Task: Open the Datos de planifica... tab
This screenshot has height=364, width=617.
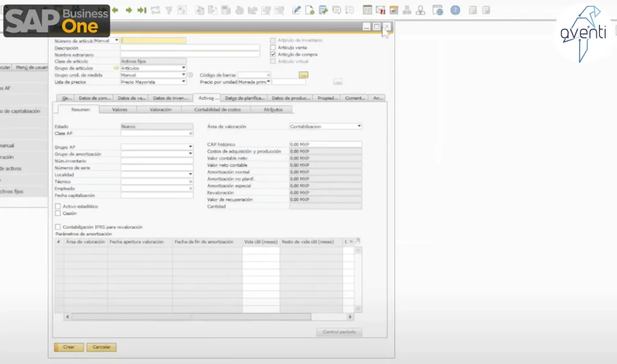Action: point(245,98)
